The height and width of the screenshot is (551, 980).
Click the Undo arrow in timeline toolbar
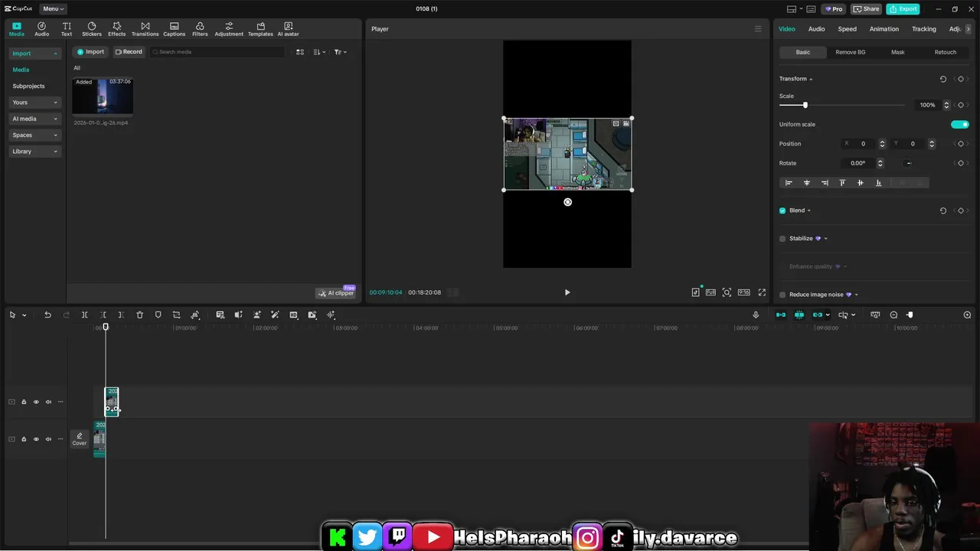47,315
